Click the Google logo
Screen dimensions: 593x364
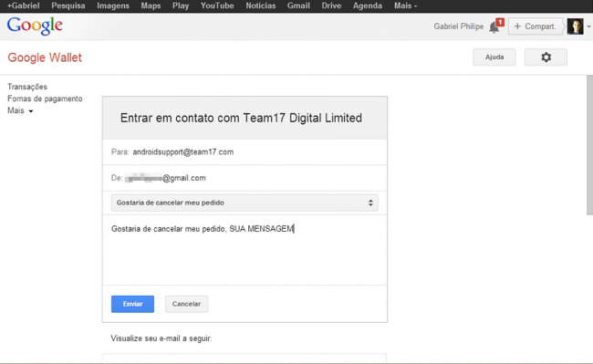pyautogui.click(x=35, y=26)
